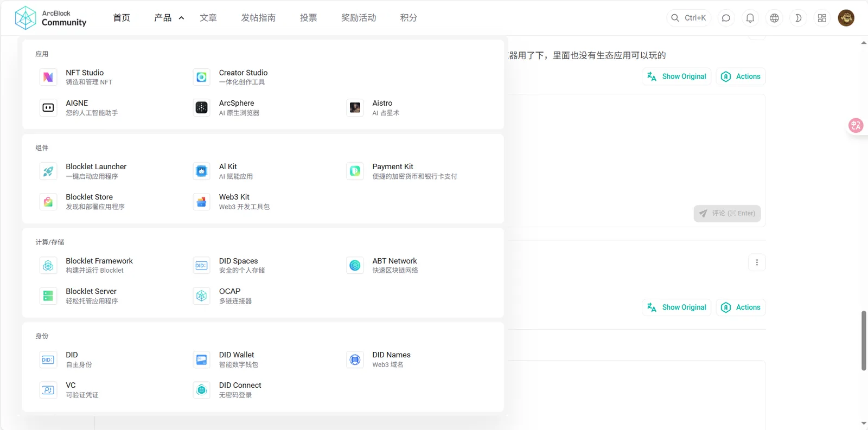Open the Payment Kit icon
The image size is (868, 430).
355,171
